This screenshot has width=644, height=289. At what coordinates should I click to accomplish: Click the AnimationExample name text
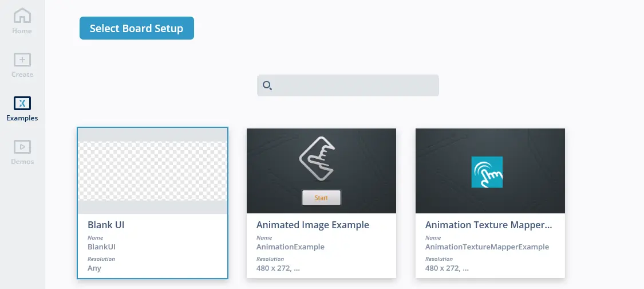coord(290,247)
